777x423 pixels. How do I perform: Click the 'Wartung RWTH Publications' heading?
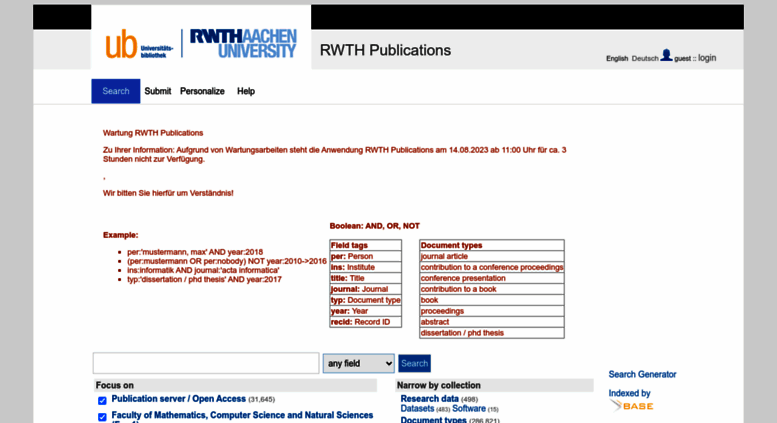[x=153, y=133]
